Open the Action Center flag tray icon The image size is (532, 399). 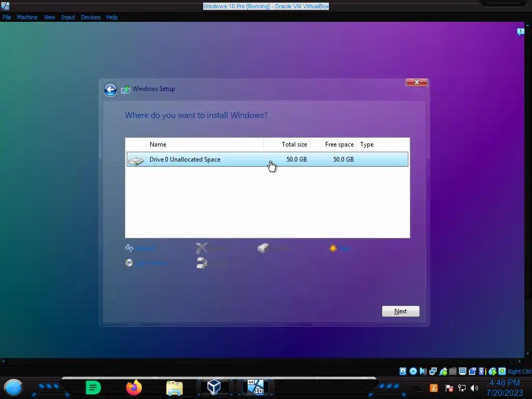(449, 388)
